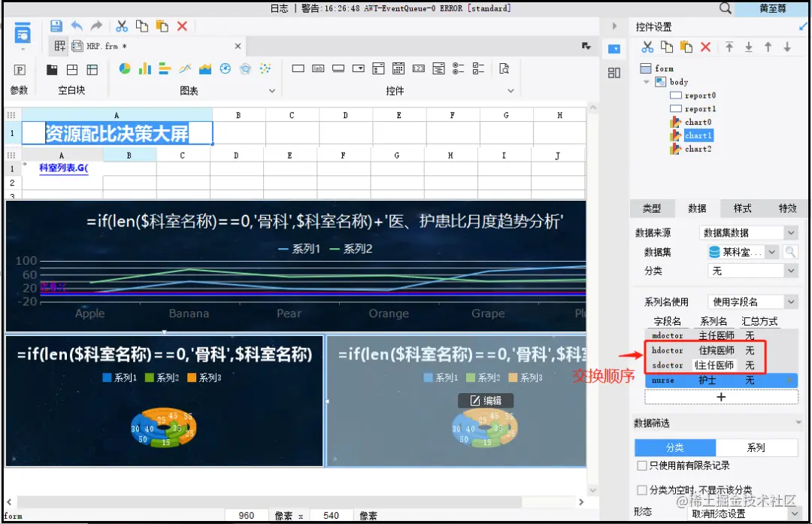Move the selected widget to bottom
The width and height of the screenshot is (812, 524).
[749, 47]
